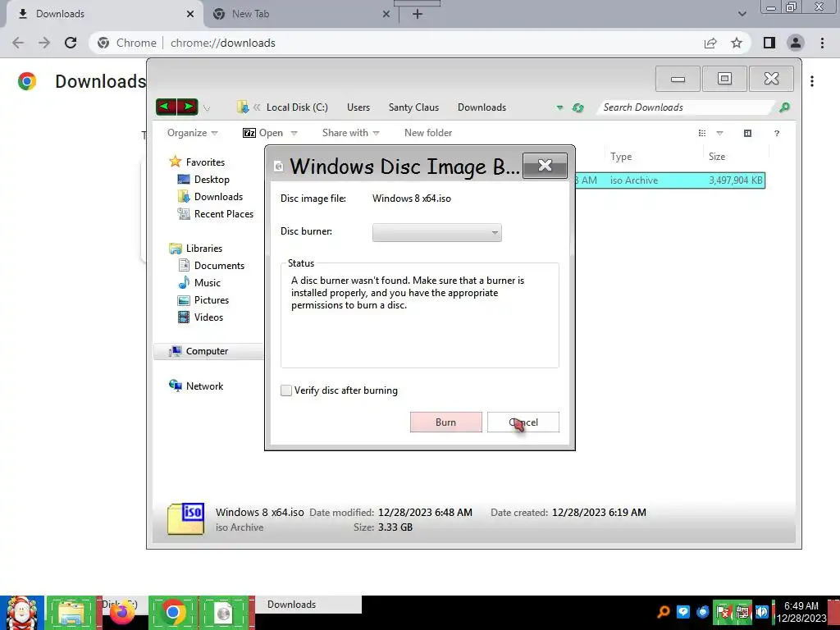Open the Organize menu
The height and width of the screenshot is (630, 840).
tap(192, 133)
